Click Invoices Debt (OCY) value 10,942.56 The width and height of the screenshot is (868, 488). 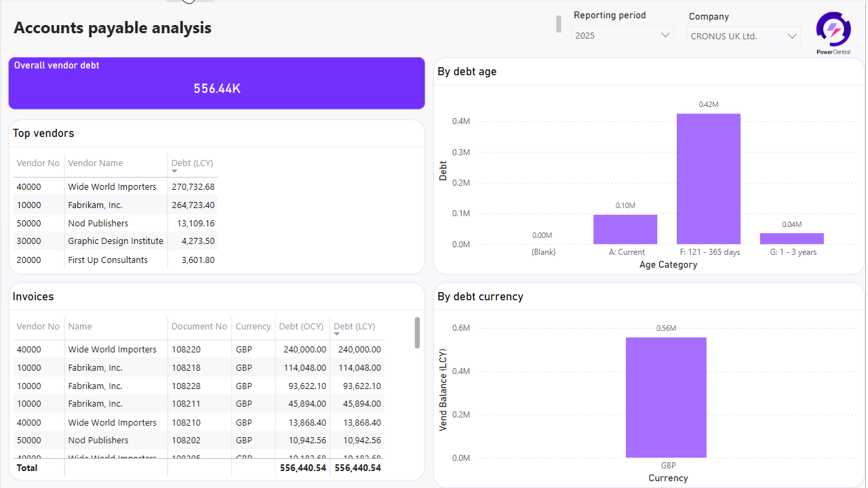308,440
